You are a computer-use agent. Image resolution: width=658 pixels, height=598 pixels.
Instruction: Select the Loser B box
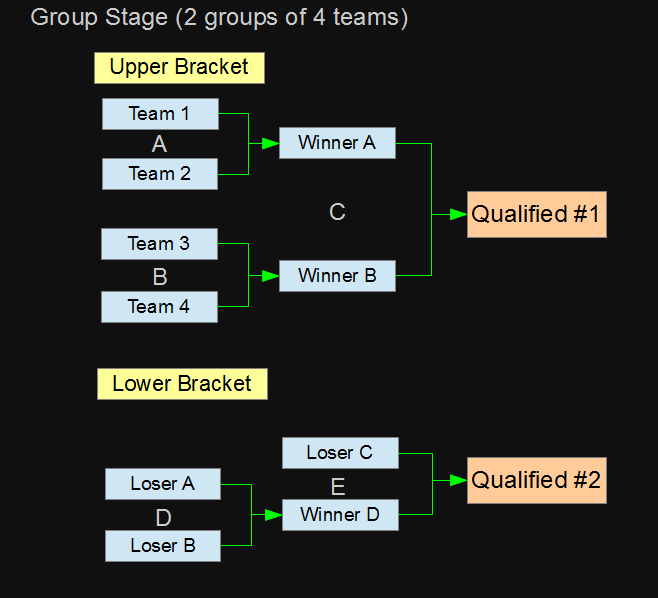point(162,546)
